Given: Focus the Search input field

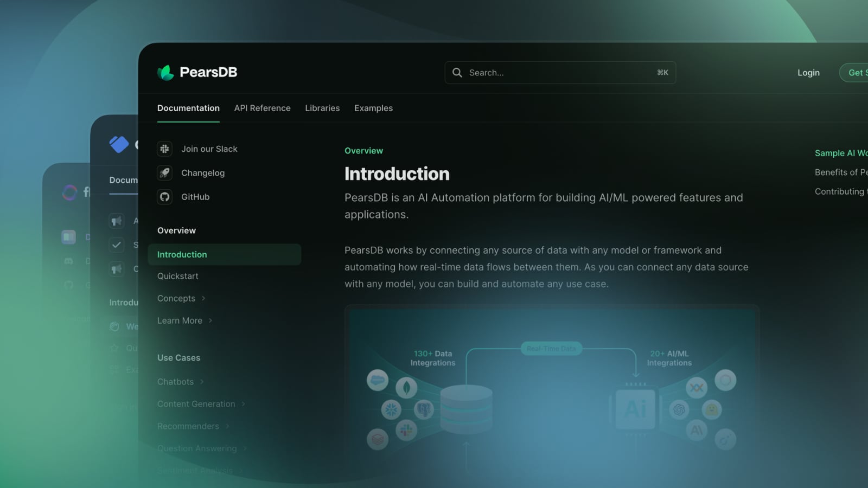Looking at the screenshot, I should (560, 73).
